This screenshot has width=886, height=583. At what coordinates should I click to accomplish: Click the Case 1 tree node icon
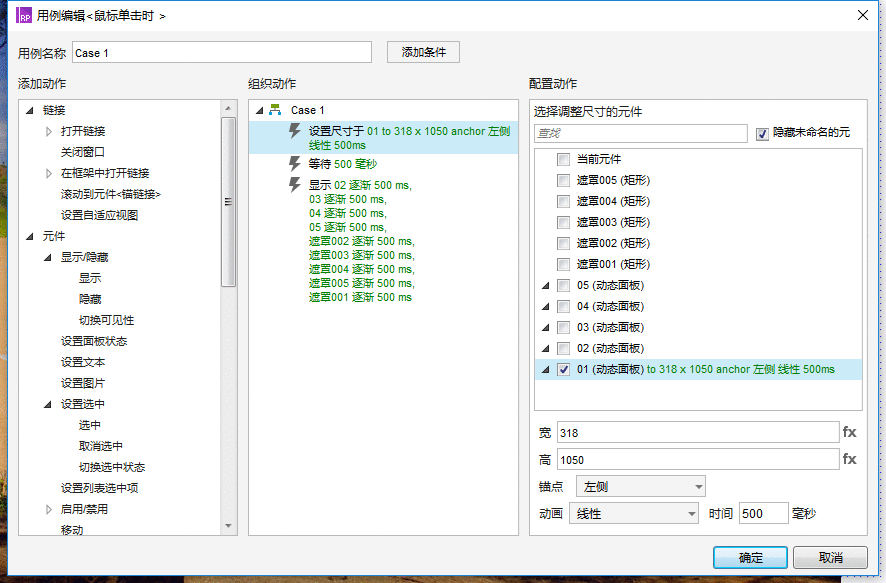(x=275, y=110)
